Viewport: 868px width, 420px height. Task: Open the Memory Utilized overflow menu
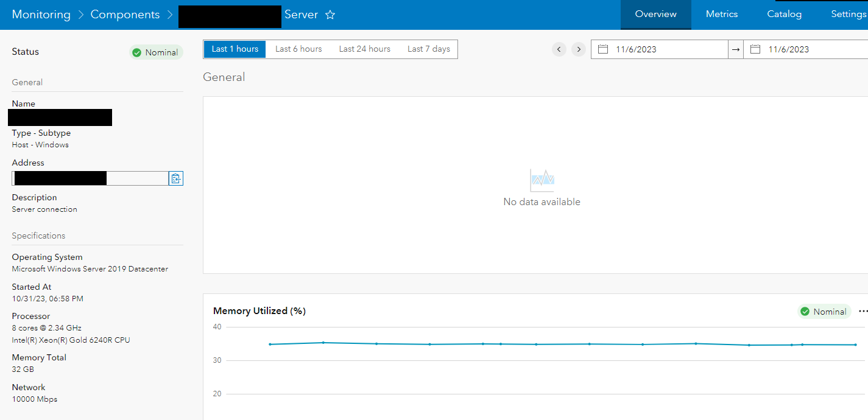864,311
